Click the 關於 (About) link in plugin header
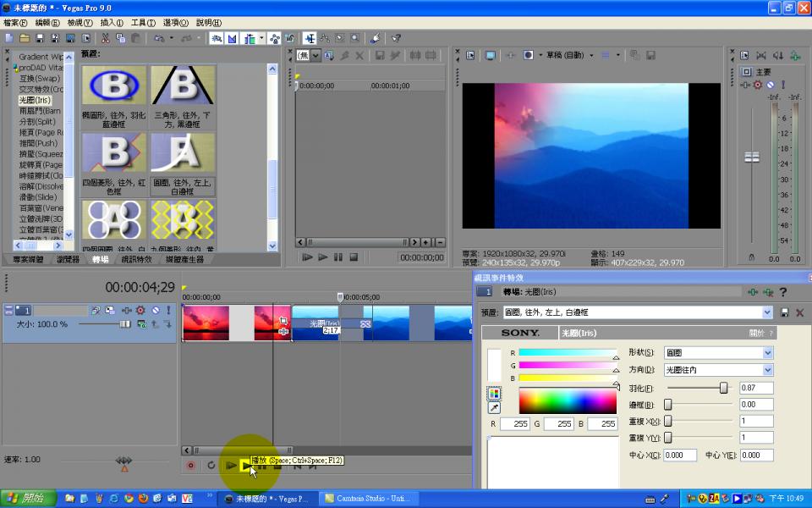This screenshot has height=508, width=812. pos(756,333)
